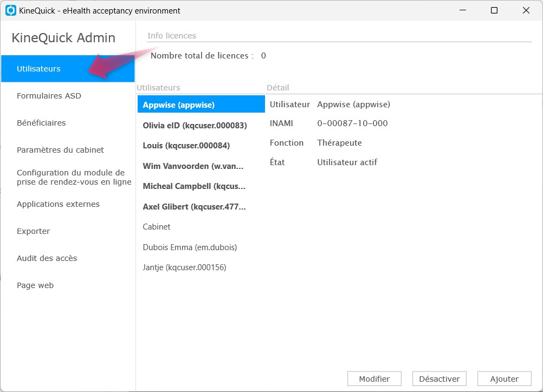Viewport: 543px width, 392px height.
Task: Minimize the KineQuick window
Action: point(463,10)
